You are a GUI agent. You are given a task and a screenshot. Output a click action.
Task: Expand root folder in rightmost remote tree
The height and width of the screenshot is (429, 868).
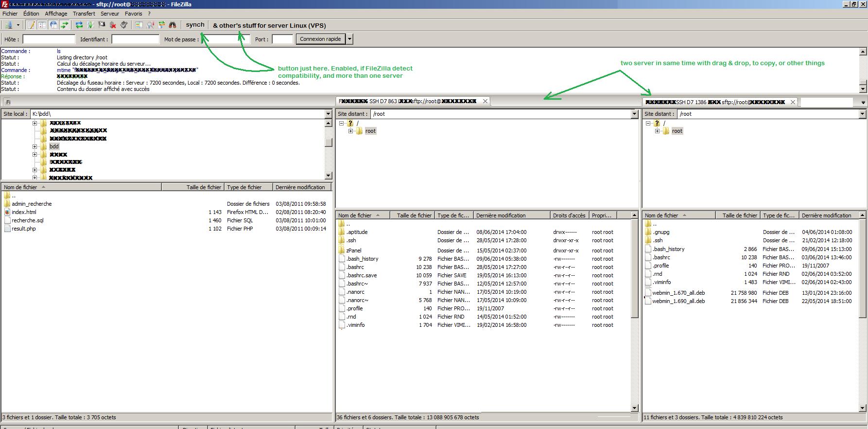tap(657, 131)
